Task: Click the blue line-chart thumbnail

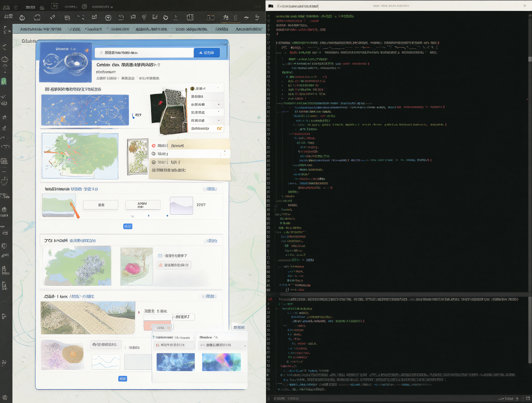Action: (106, 362)
